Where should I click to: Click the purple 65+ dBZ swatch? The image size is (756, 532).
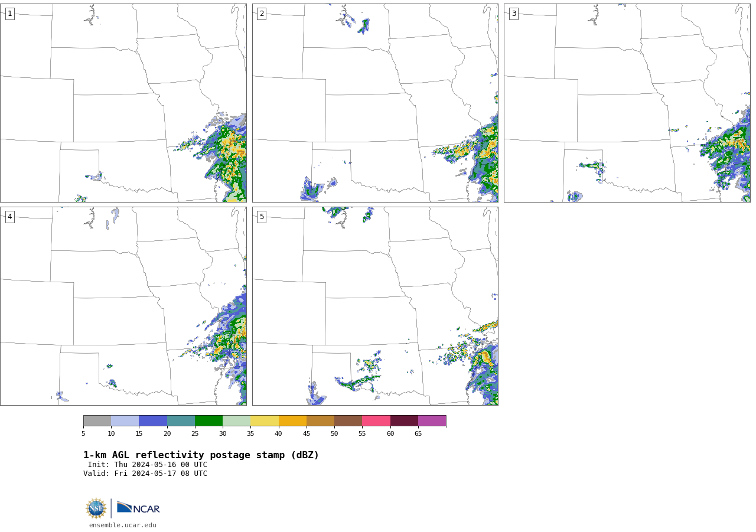[432, 421]
